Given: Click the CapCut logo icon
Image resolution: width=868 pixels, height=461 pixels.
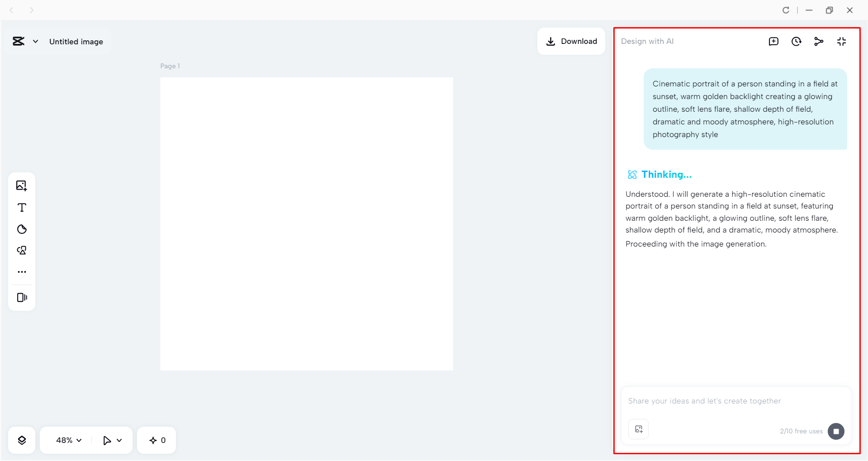Looking at the screenshot, I should [19, 41].
